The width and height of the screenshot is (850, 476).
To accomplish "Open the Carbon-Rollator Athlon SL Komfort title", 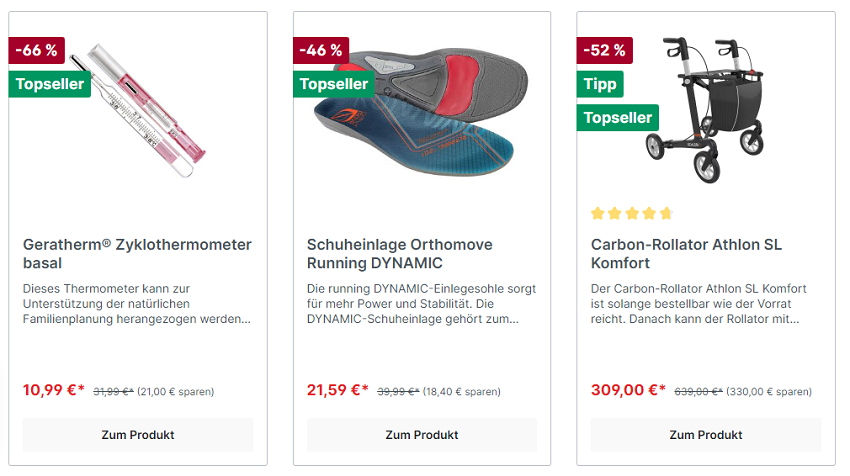I will point(686,254).
